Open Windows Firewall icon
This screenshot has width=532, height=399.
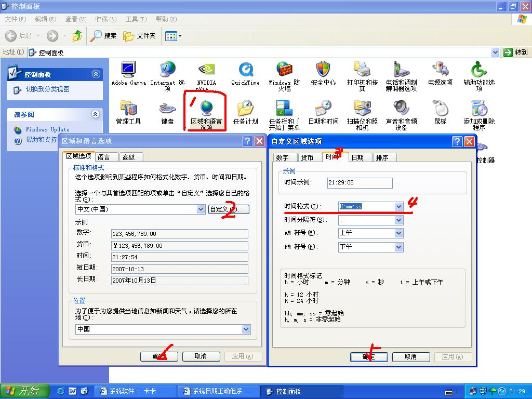pos(284,69)
